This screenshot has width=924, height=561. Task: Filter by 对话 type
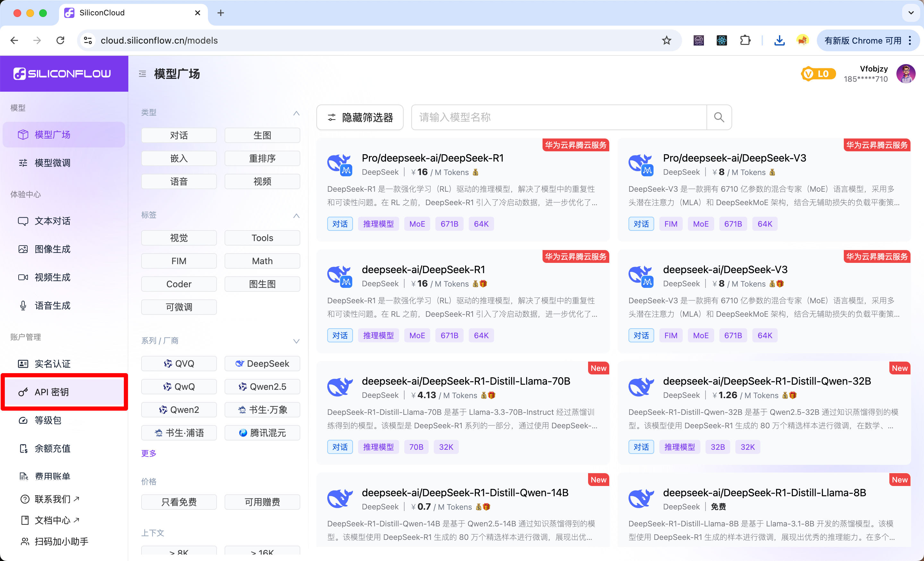click(179, 135)
